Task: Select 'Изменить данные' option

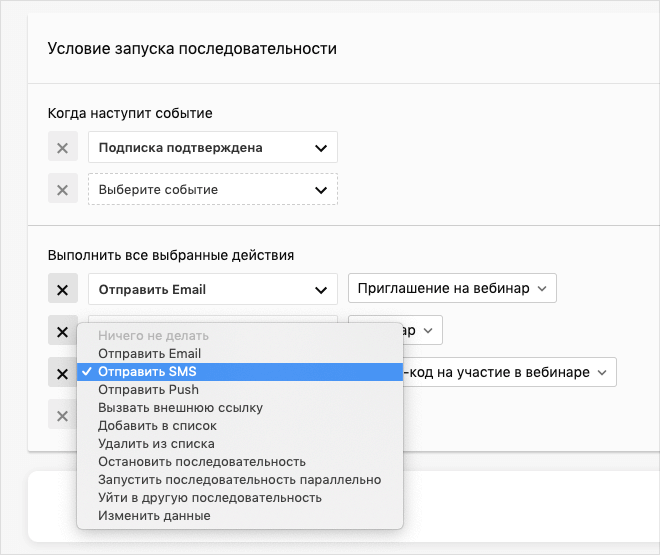Action: coord(240,516)
